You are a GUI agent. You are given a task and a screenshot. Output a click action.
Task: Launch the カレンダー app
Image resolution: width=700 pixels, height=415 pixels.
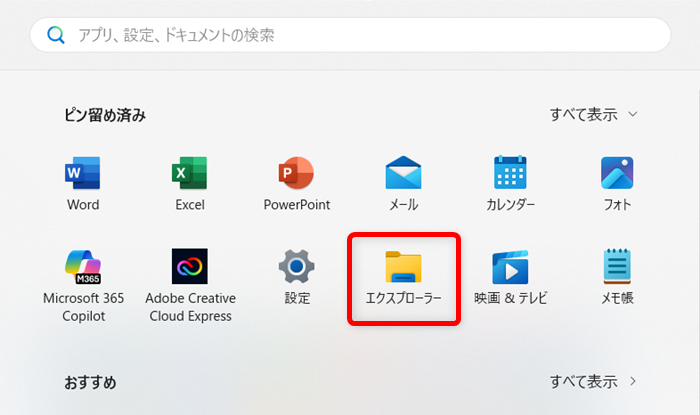pos(510,184)
